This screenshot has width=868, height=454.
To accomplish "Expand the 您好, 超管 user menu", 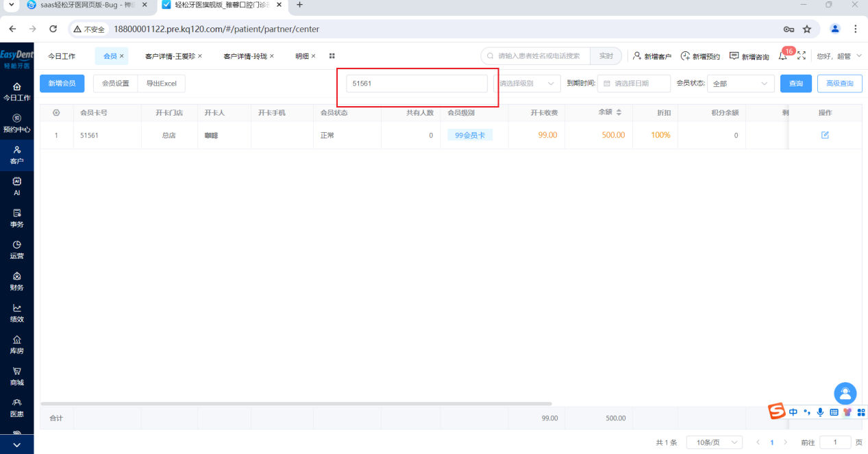I will click(x=839, y=56).
